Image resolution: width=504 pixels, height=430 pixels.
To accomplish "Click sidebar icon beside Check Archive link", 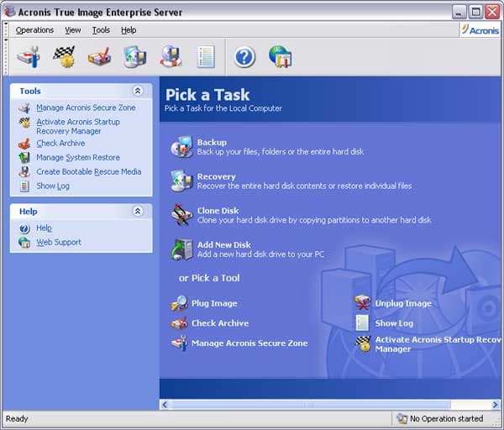I will (x=24, y=144).
